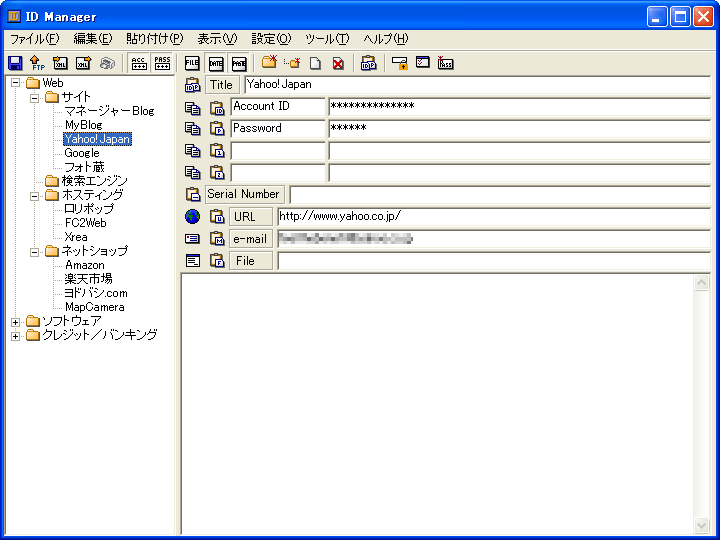Create a new folder from toolbar

click(x=270, y=62)
